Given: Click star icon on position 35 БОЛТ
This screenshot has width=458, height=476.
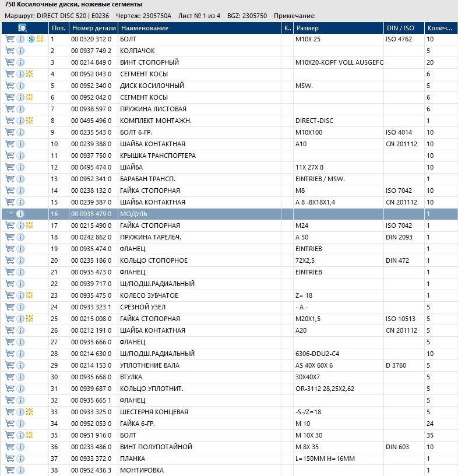Looking at the screenshot, I should tap(30, 435).
